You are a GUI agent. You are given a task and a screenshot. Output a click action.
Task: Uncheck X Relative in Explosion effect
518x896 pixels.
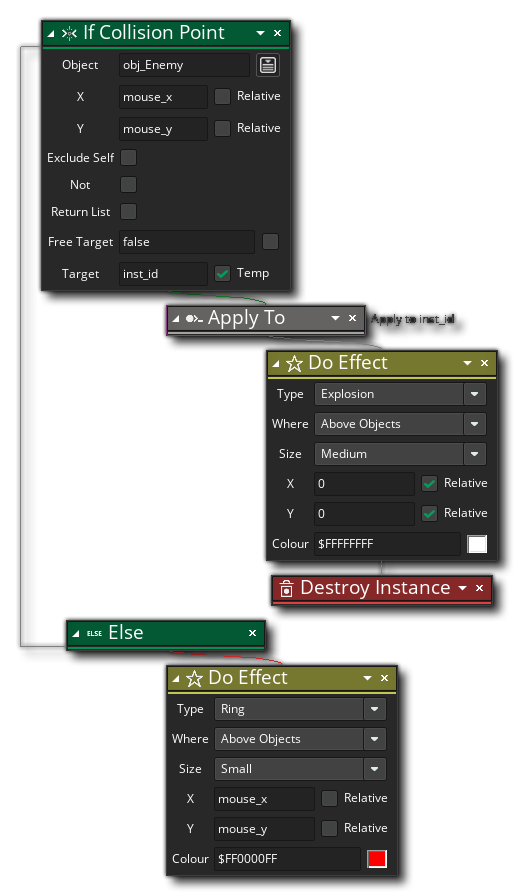coord(429,483)
